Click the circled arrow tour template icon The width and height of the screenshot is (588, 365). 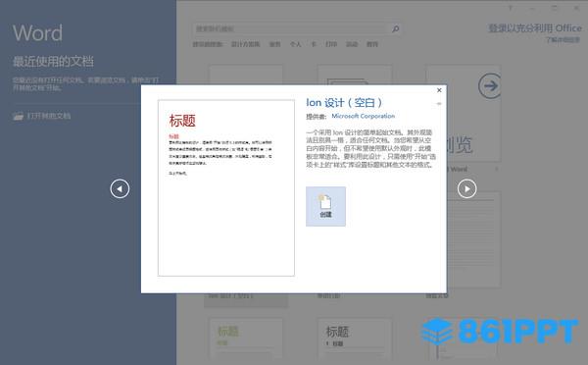[x=490, y=86]
